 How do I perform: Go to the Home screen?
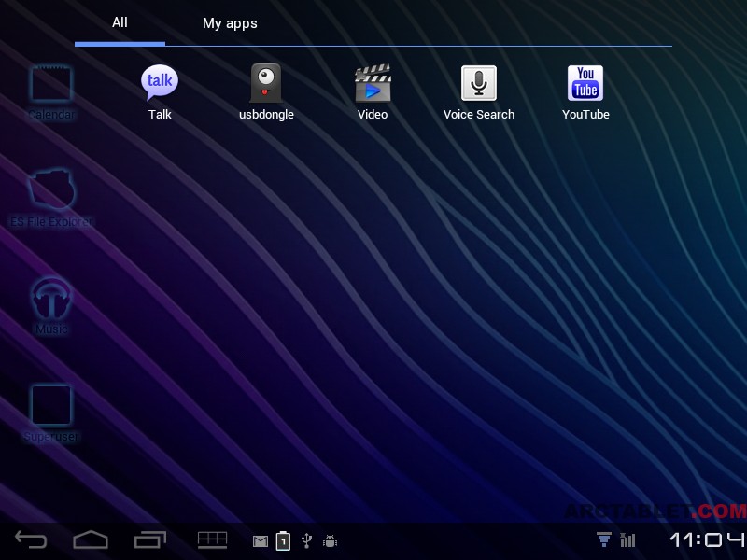click(91, 539)
